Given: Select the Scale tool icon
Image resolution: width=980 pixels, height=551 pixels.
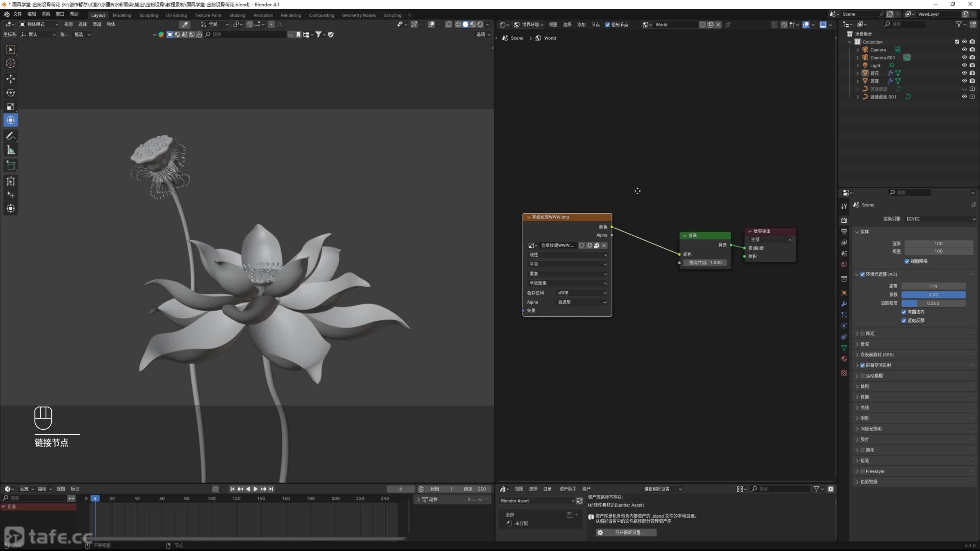Looking at the screenshot, I should 11,106.
